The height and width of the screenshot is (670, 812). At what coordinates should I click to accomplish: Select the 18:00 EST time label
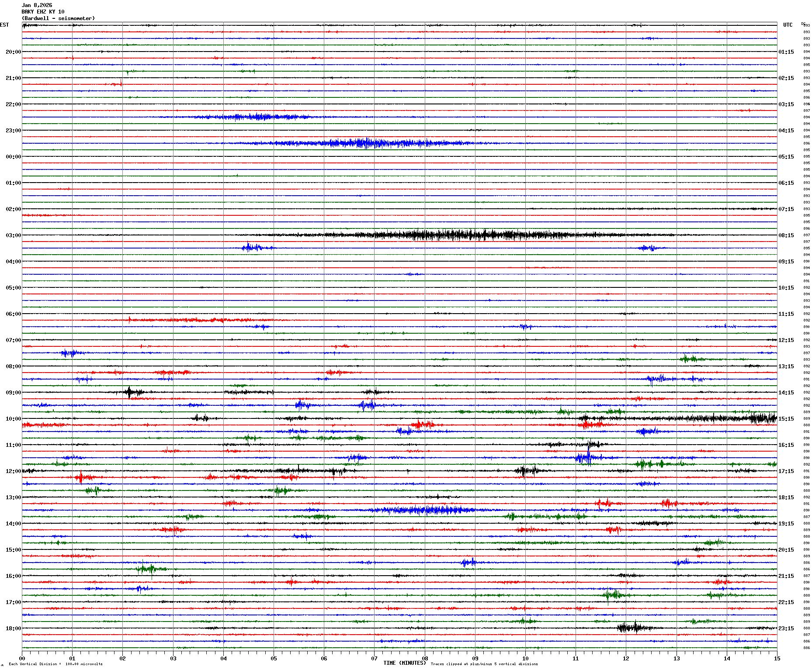[13, 629]
